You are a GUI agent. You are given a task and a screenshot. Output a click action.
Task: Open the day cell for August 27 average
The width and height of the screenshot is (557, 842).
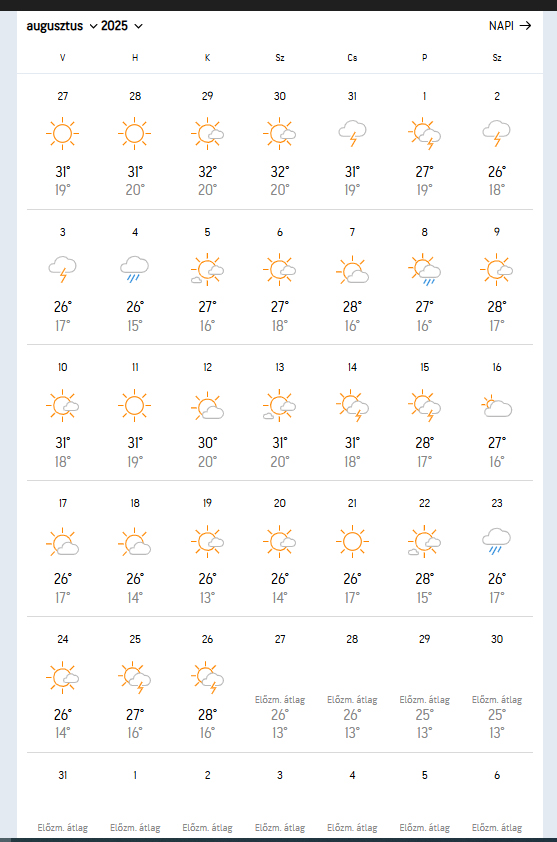(280, 684)
